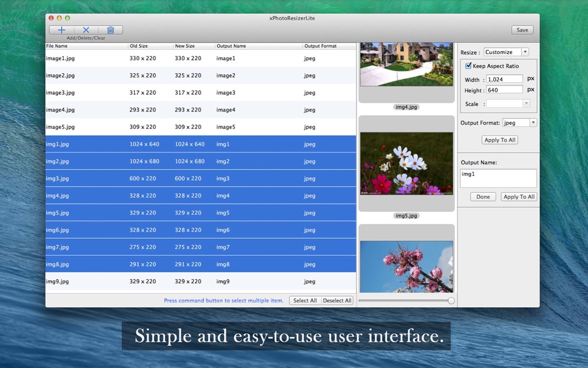Click the Save button
The height and width of the screenshot is (368, 588).
tap(522, 30)
